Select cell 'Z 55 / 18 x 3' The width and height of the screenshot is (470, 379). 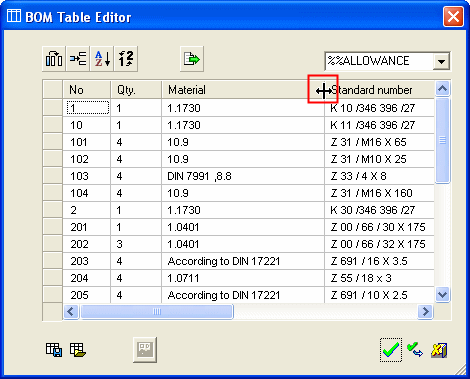pyautogui.click(x=379, y=278)
